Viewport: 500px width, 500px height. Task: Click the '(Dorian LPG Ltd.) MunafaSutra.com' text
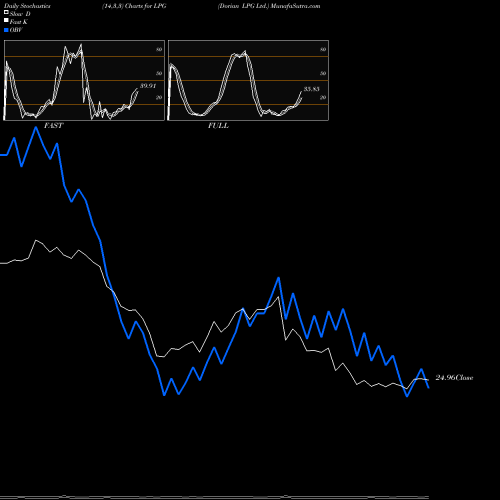(269, 6)
